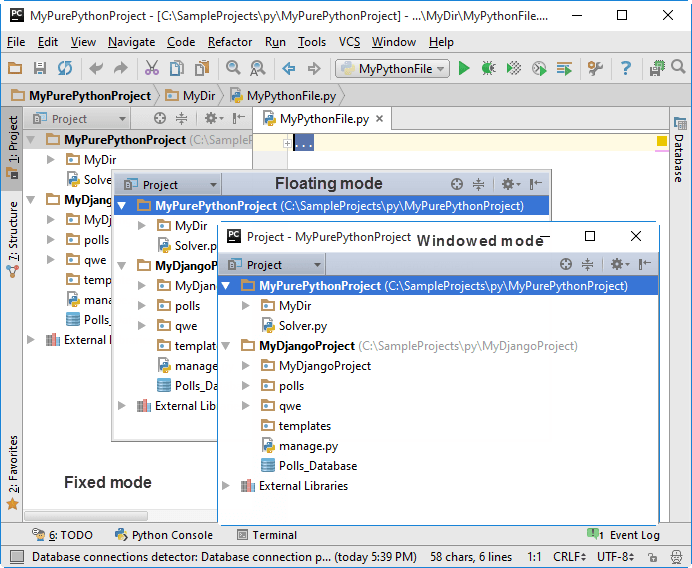Click the Redo arrow icon

120,68
